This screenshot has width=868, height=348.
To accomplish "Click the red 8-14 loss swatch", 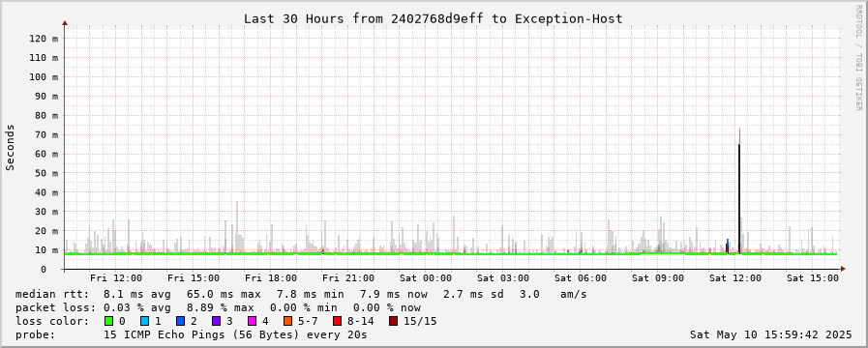I will pyautogui.click(x=337, y=321).
